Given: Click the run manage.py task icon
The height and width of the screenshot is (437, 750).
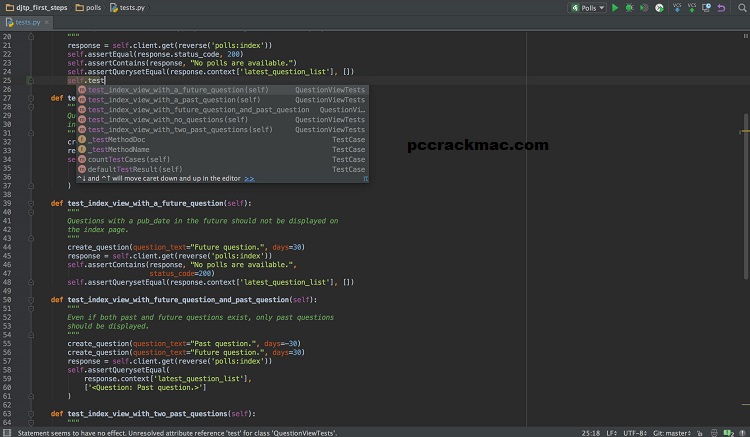Looking at the screenshot, I should pyautogui.click(x=659, y=8).
